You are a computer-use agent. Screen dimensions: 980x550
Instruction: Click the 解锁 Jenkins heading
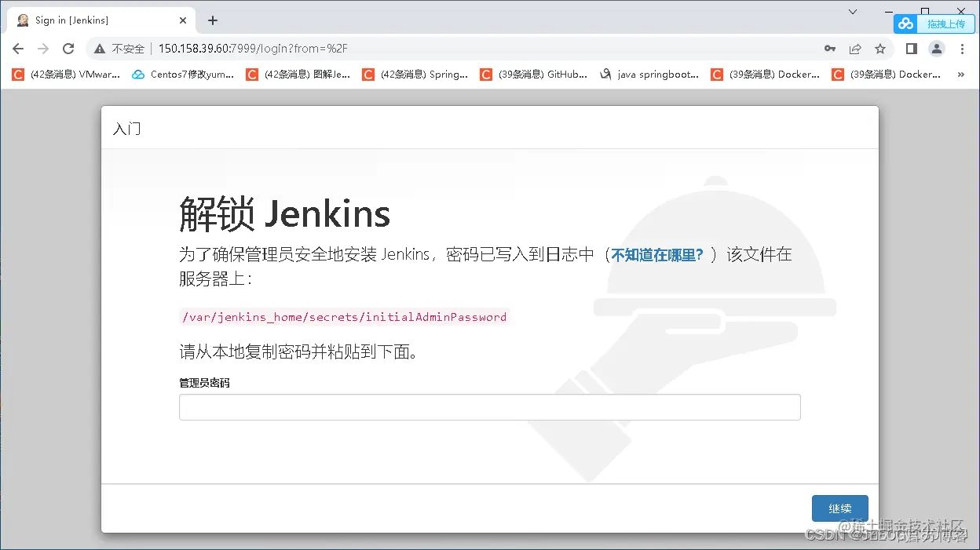pos(284,213)
